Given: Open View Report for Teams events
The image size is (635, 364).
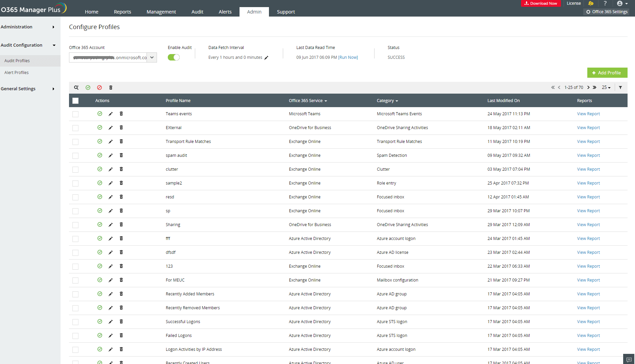Looking at the screenshot, I should 588,114.
